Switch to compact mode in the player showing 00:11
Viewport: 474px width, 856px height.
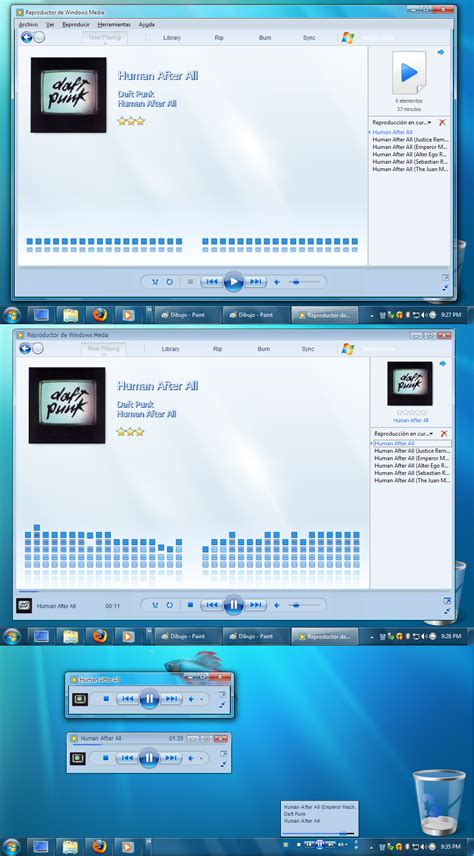point(446,611)
